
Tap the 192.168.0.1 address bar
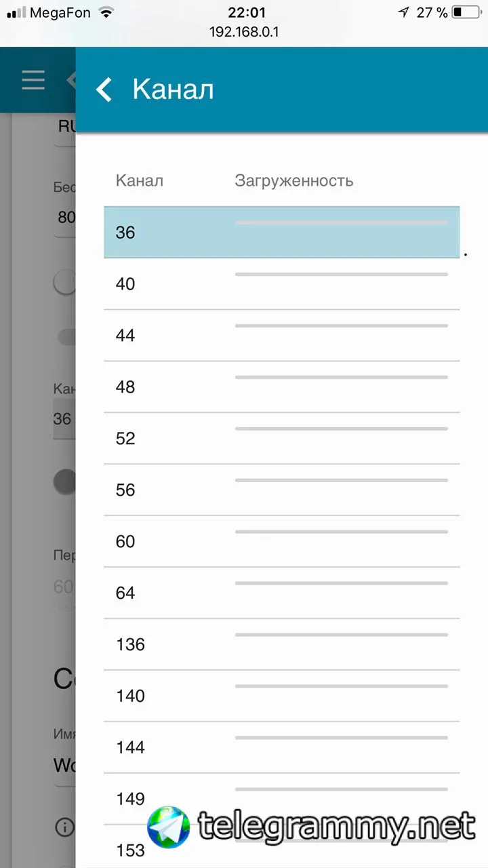point(244,32)
